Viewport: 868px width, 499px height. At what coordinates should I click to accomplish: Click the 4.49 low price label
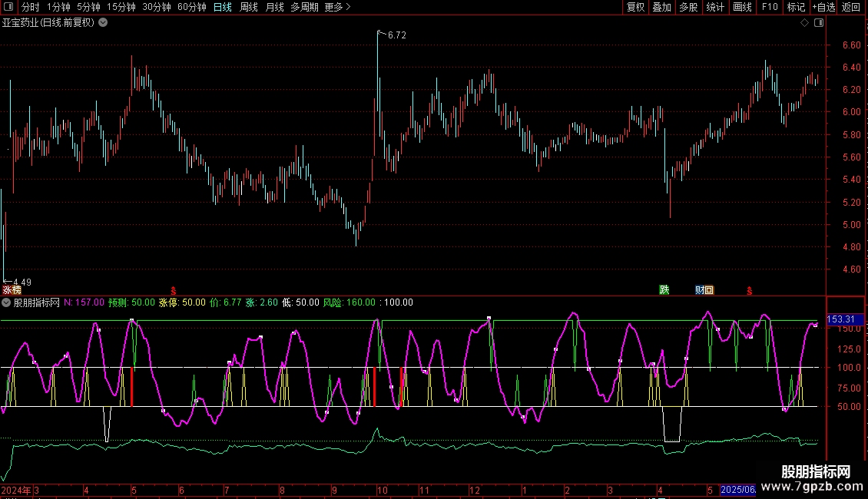pos(22,283)
